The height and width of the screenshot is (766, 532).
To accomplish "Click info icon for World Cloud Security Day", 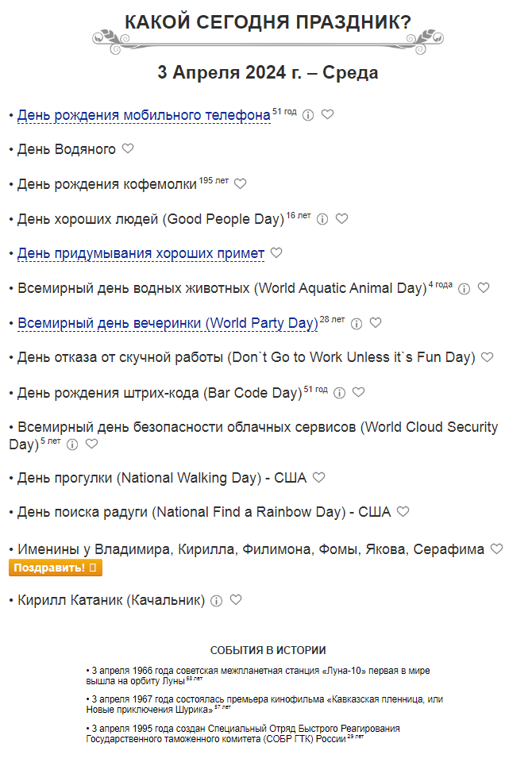I will pos(72,445).
